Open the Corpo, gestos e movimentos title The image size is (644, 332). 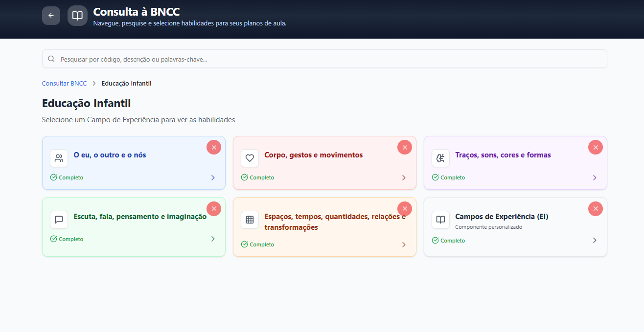313,155
